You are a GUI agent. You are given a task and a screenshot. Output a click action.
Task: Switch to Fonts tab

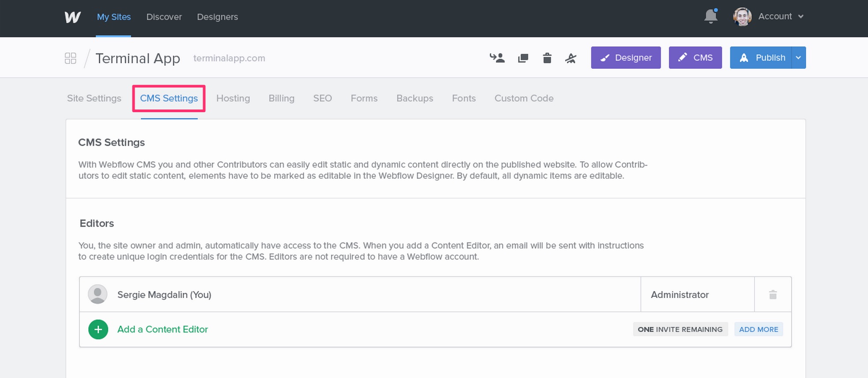pos(464,98)
